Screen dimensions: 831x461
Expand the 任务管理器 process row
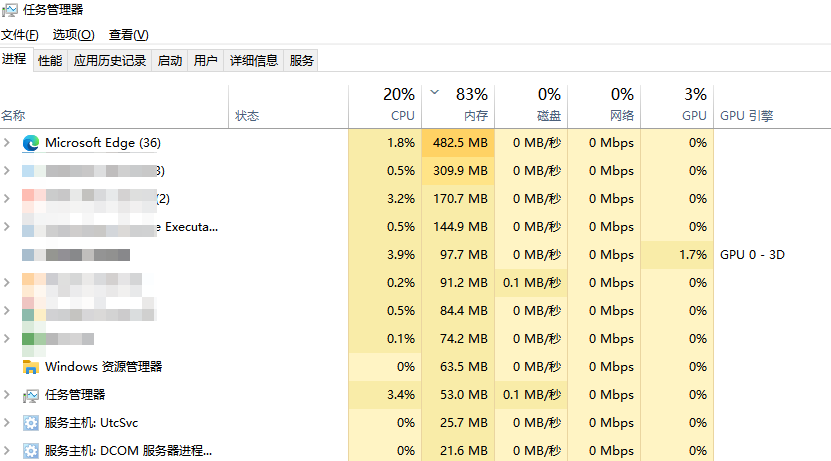[x=6, y=395]
